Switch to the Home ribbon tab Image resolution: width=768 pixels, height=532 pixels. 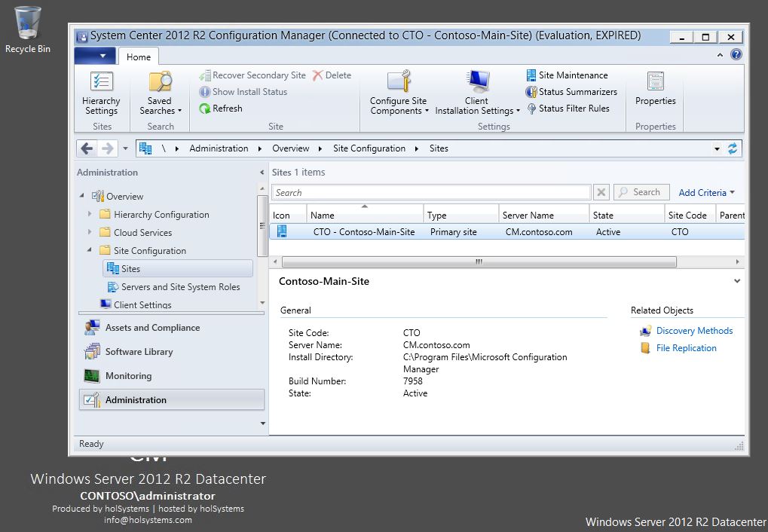[139, 57]
